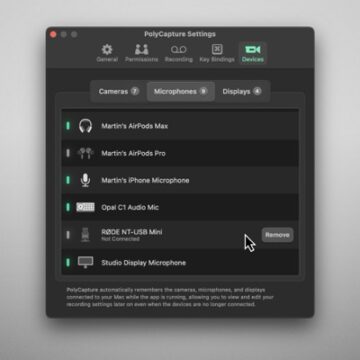Close the PolyCapture Settings window
This screenshot has width=360, height=360.
click(x=53, y=34)
